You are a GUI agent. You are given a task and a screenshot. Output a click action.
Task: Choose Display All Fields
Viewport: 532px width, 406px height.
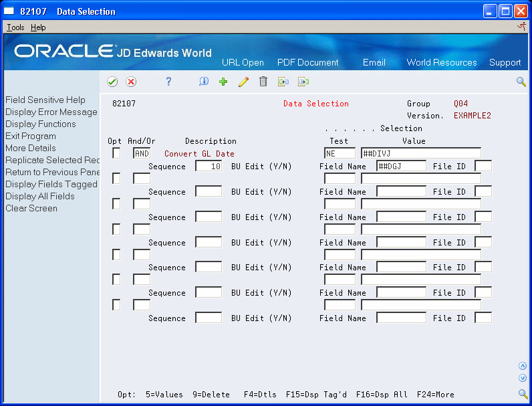pyautogui.click(x=40, y=196)
